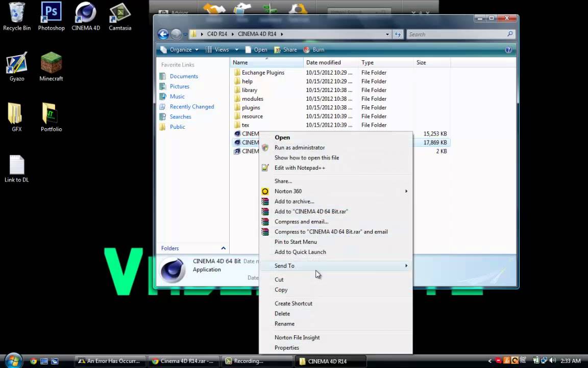Select Send To in the context menu

(336, 266)
